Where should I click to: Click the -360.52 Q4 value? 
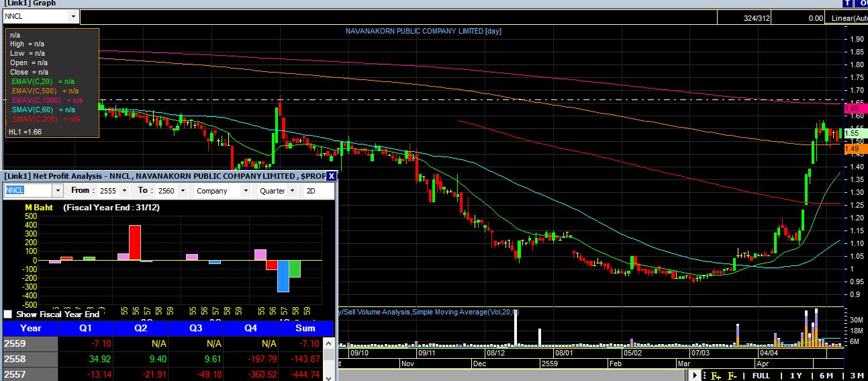262,375
